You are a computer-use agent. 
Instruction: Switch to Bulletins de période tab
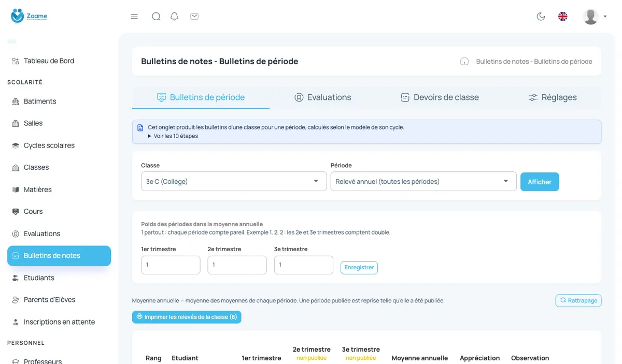[201, 97]
